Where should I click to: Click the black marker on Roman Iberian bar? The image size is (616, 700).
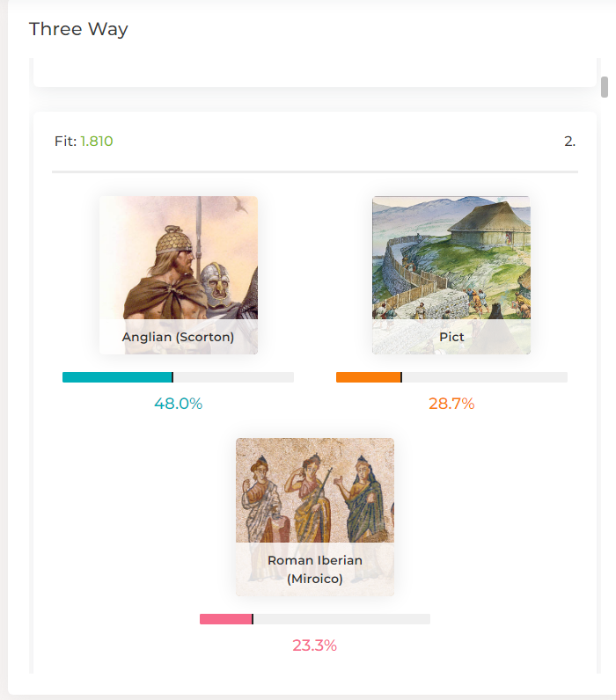(x=253, y=619)
